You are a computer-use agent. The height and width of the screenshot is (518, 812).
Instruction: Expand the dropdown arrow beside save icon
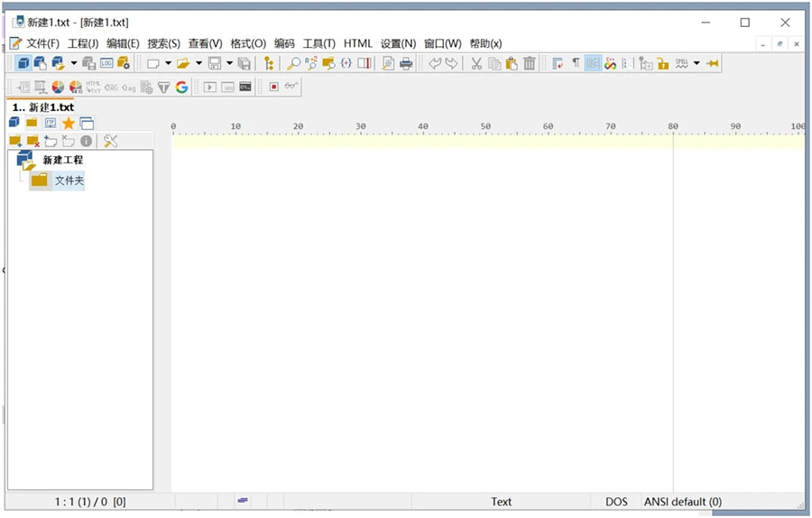(229, 63)
